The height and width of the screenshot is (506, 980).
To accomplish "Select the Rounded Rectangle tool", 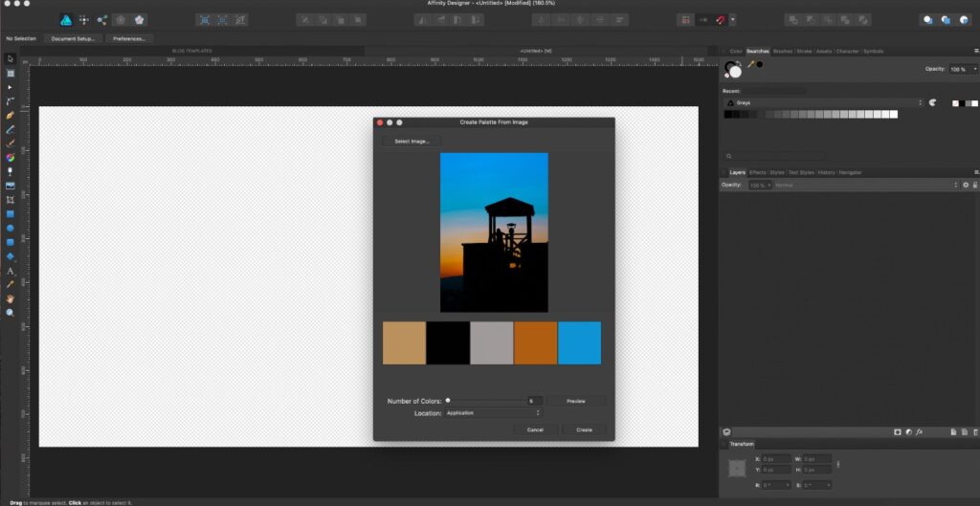I will tap(10, 242).
